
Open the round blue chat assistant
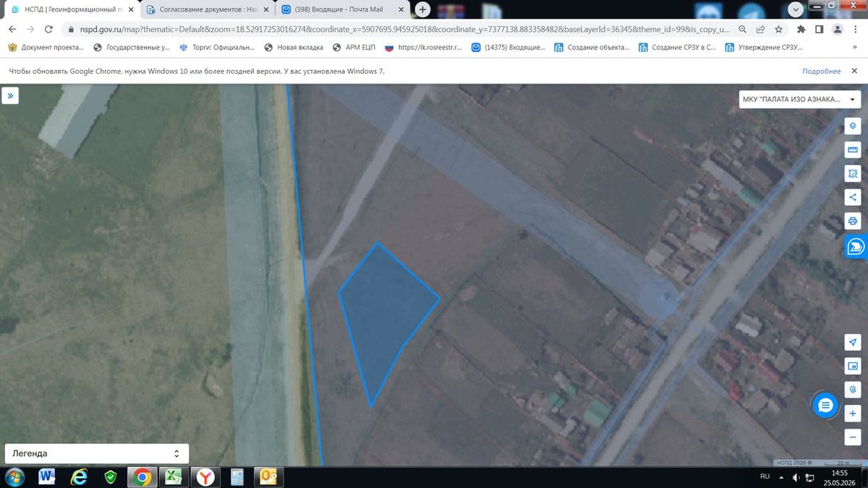(x=825, y=406)
